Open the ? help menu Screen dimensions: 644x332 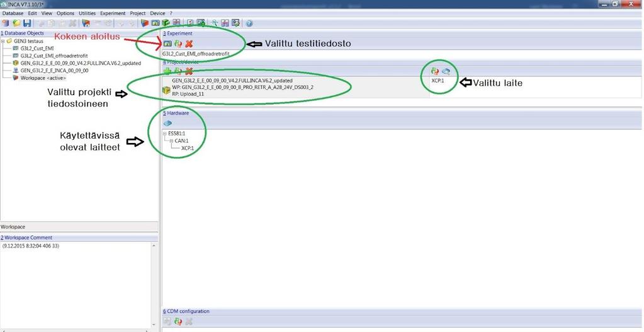[171, 13]
